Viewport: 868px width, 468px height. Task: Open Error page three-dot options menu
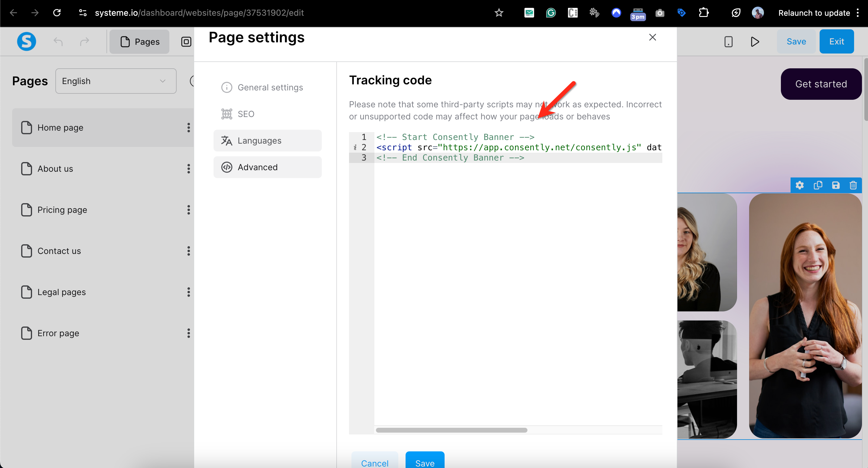[x=189, y=333]
